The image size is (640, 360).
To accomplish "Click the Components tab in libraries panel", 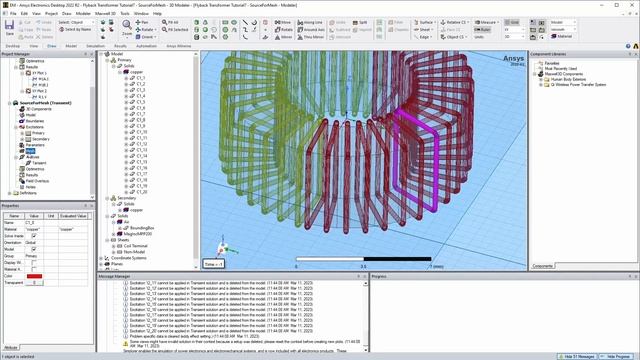I will click(542, 266).
